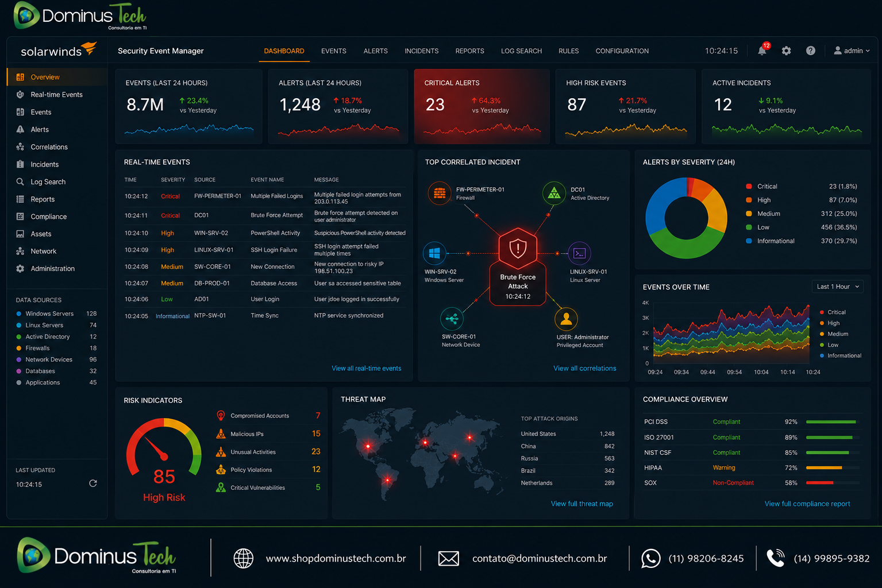Click the Policy Violations indicator icon
This screenshot has height=588, width=882.
221,469
